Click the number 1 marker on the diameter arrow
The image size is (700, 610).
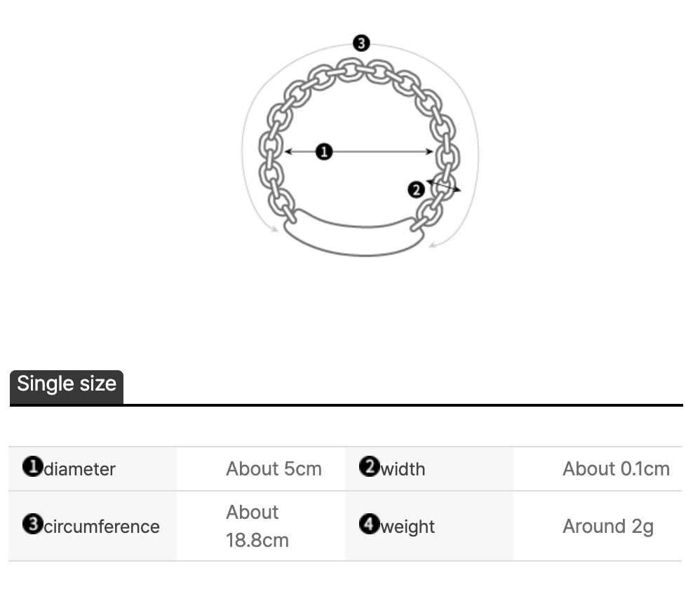(324, 151)
